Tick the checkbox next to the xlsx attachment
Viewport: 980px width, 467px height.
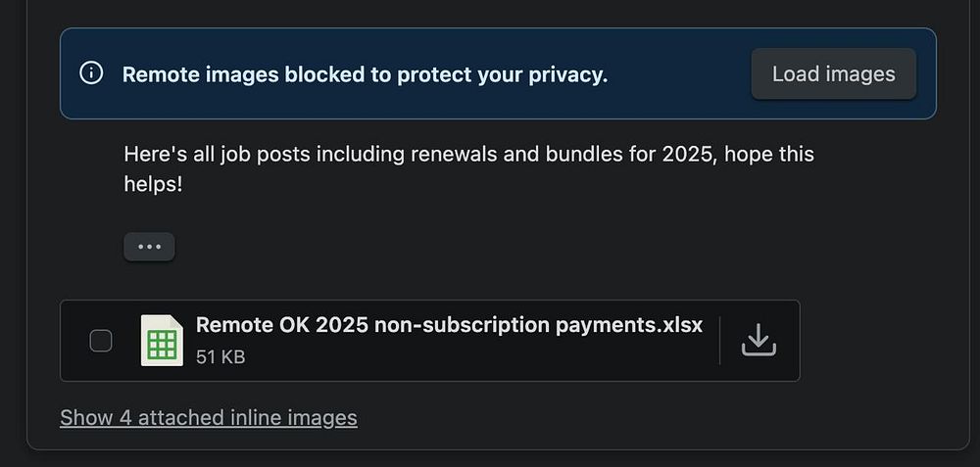point(101,341)
